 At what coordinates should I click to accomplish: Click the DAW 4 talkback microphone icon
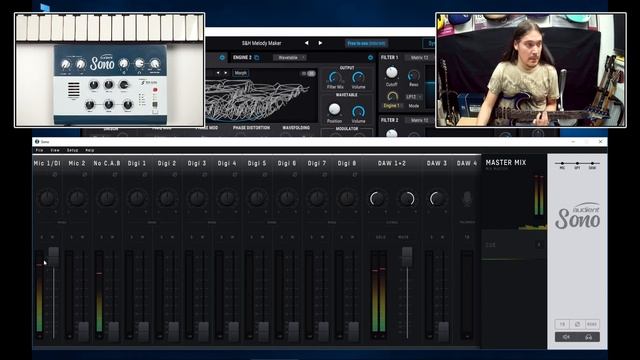467,199
